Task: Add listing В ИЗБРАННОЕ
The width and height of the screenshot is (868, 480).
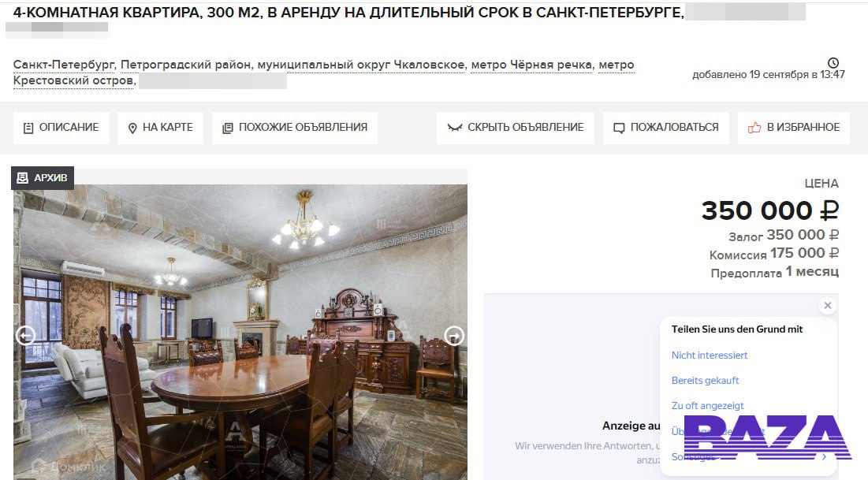Action: [794, 128]
